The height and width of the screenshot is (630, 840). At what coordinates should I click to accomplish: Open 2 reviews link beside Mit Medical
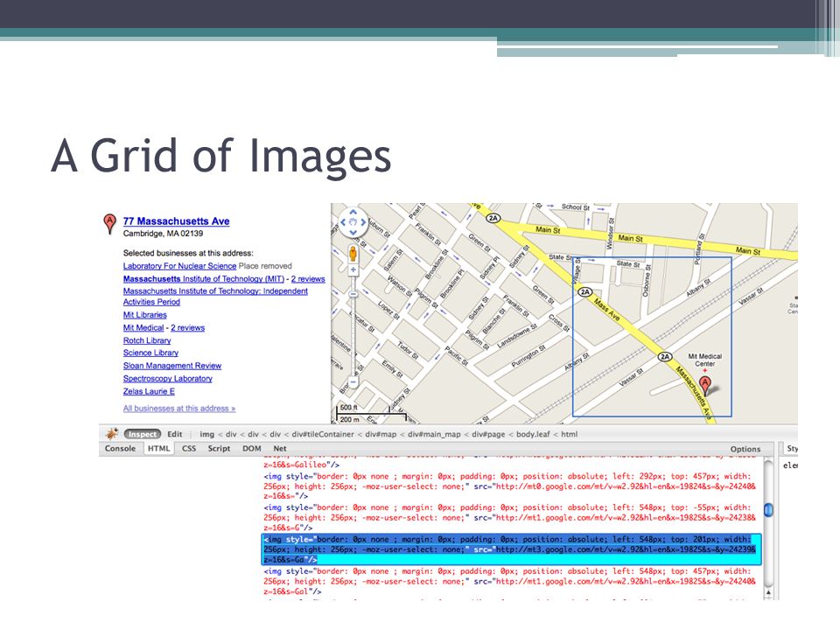pyautogui.click(x=187, y=328)
